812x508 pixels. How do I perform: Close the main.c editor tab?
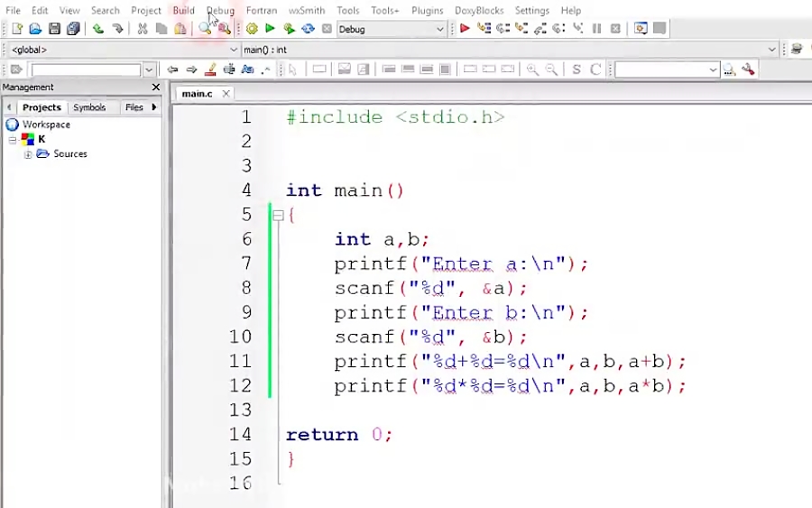coord(226,94)
